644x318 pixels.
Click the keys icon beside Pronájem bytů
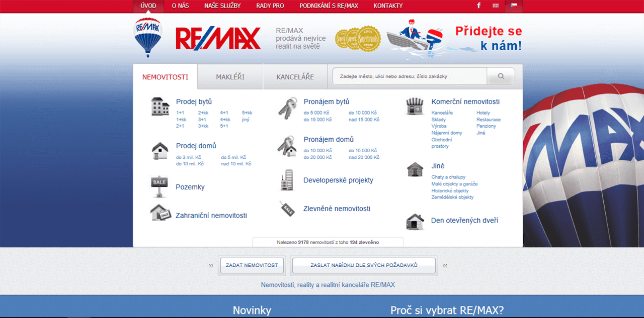287,109
